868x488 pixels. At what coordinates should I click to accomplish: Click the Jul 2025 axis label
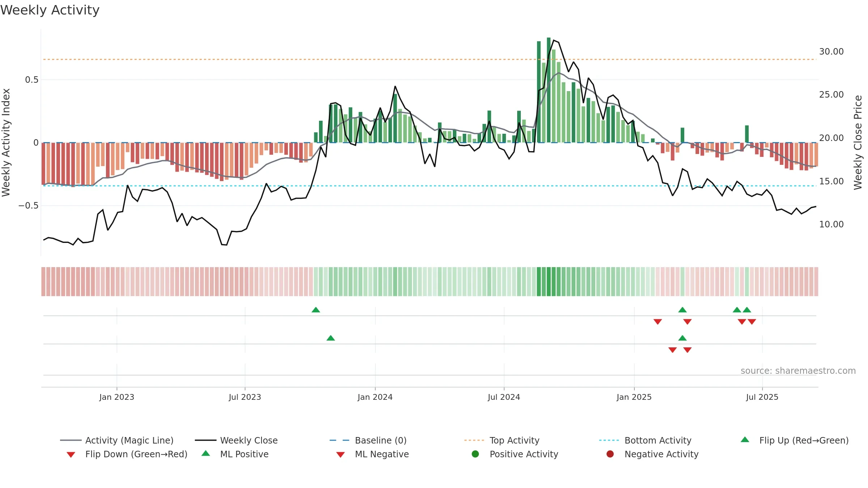pos(762,397)
